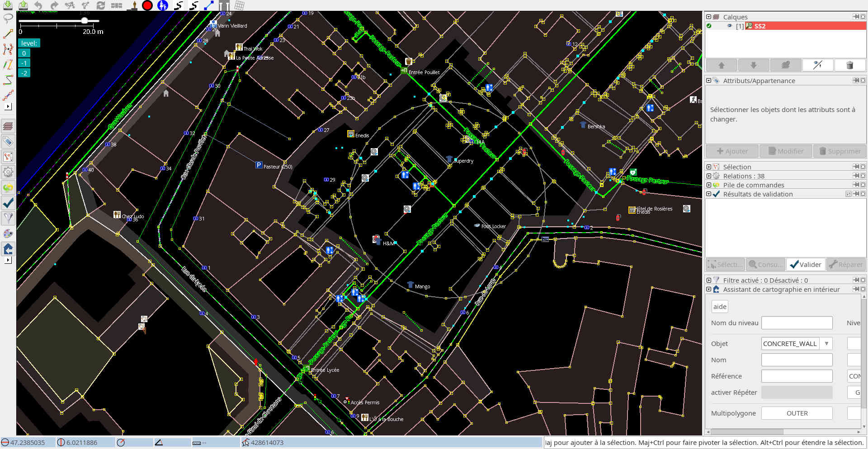Open the filter funnel panel button
The image size is (868, 449).
point(8,218)
